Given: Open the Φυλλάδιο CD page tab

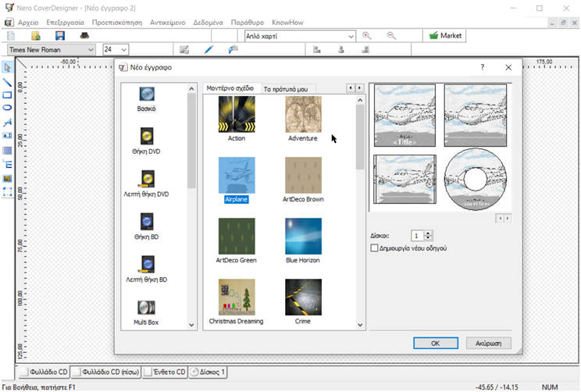Looking at the screenshot, I should [44, 372].
